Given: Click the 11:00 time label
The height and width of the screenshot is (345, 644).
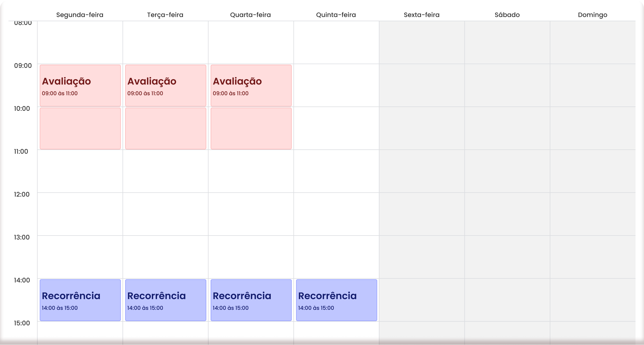Looking at the screenshot, I should pos(21,152).
